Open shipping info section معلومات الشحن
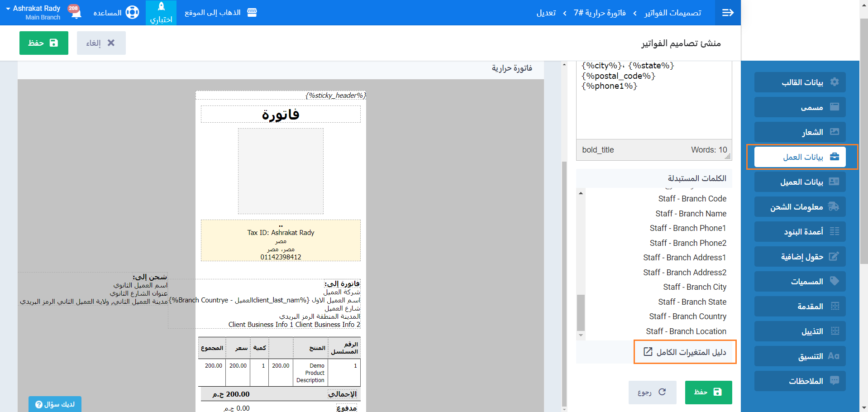Image resolution: width=868 pixels, height=412 pixels. point(800,207)
